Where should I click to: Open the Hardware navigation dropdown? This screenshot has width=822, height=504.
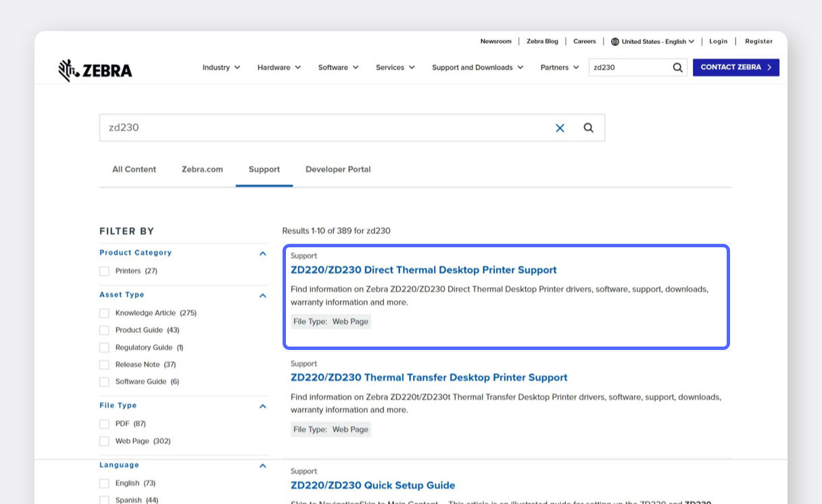[x=279, y=68]
